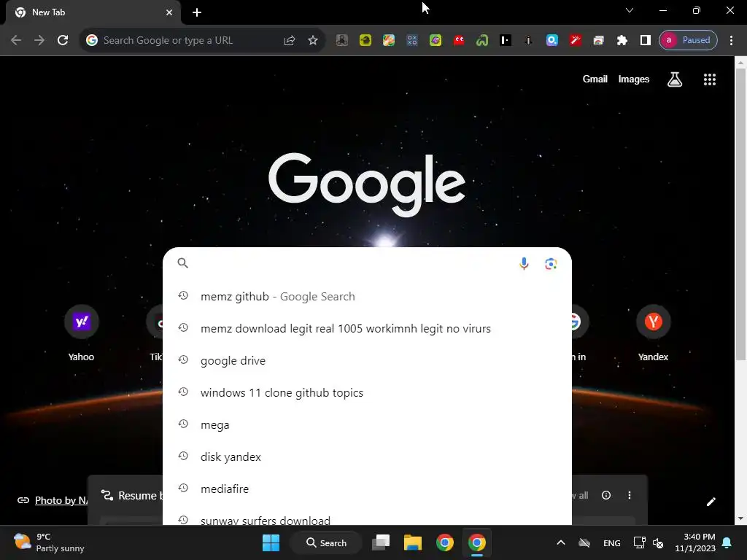Open File Explorer from the taskbar
Viewport: 747px width, 560px height.
point(413,542)
